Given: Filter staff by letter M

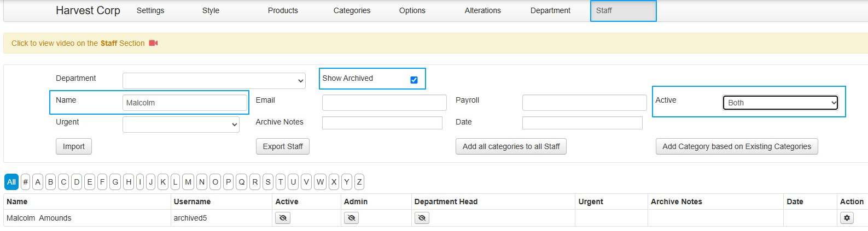Looking at the screenshot, I should coord(188,182).
